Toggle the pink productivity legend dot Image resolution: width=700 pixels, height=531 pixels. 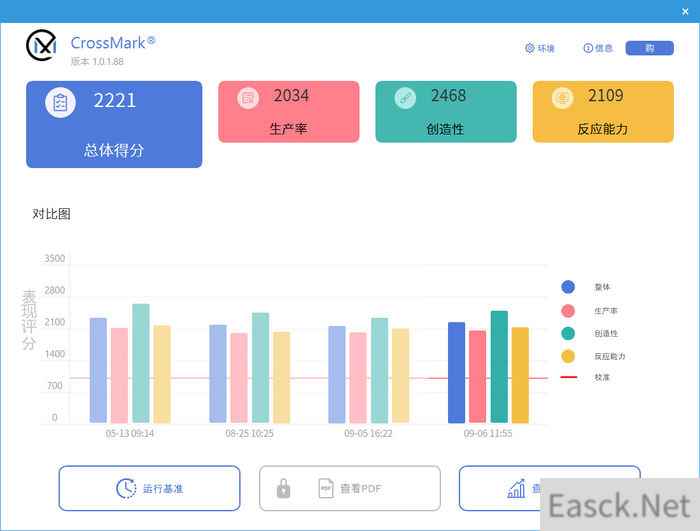click(x=568, y=311)
